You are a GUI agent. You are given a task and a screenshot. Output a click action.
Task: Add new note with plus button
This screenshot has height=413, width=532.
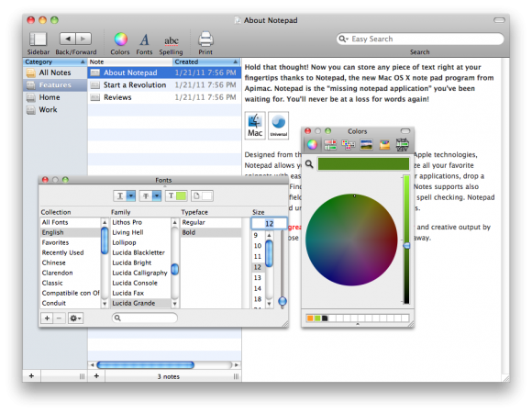coord(96,376)
